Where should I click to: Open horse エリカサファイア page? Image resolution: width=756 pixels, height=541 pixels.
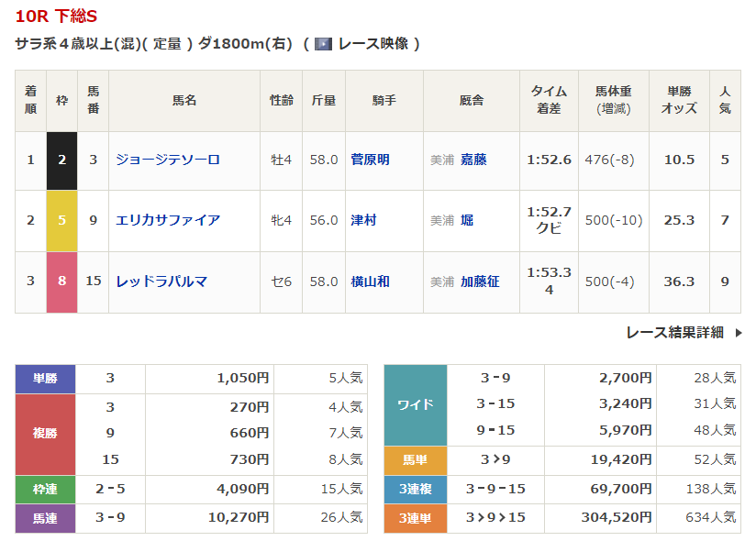pos(168,220)
